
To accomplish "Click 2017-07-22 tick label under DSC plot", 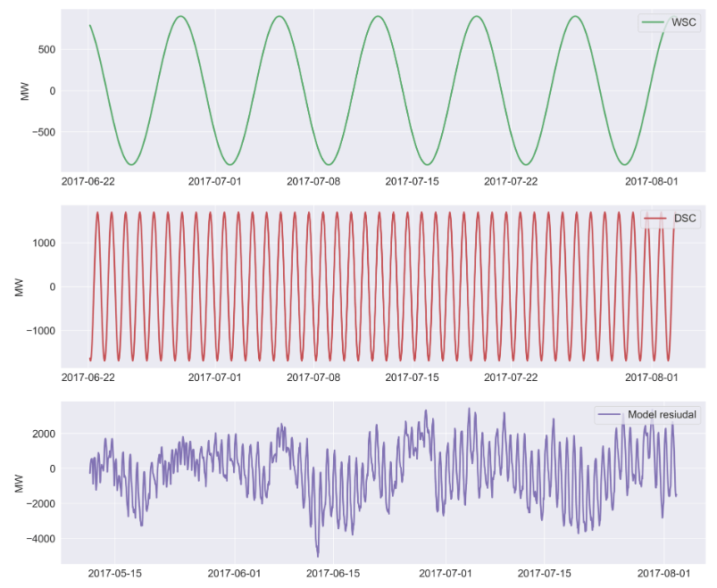I will (512, 377).
